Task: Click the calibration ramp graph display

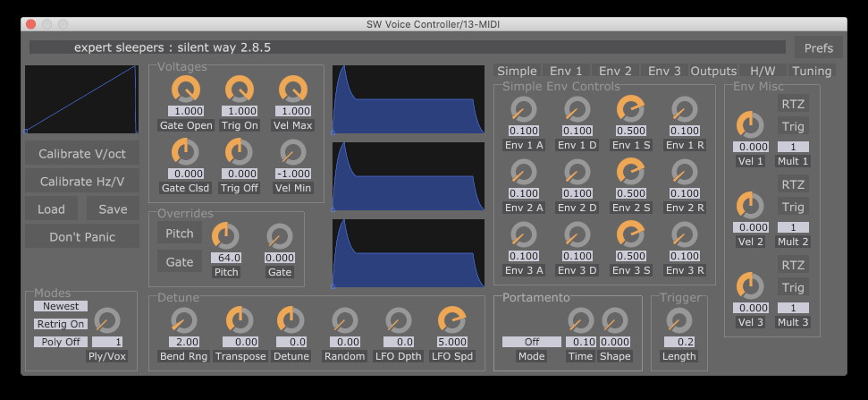Action: click(81, 99)
